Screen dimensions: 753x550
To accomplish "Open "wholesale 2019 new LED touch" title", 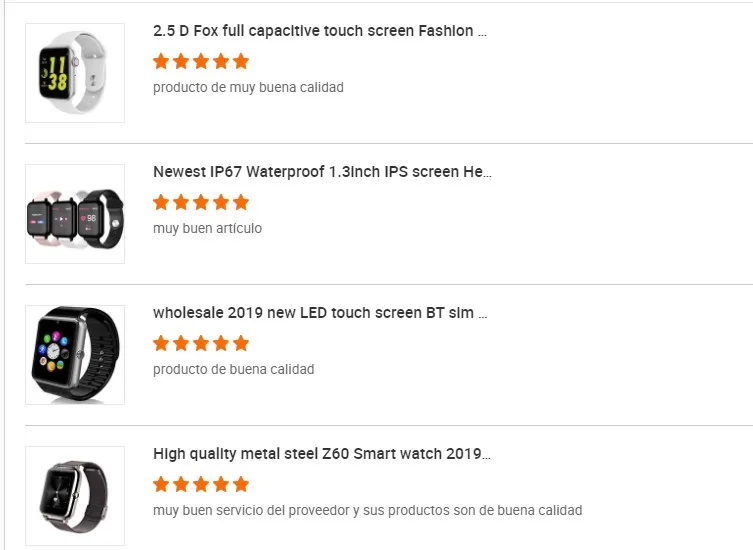I will [320, 313].
